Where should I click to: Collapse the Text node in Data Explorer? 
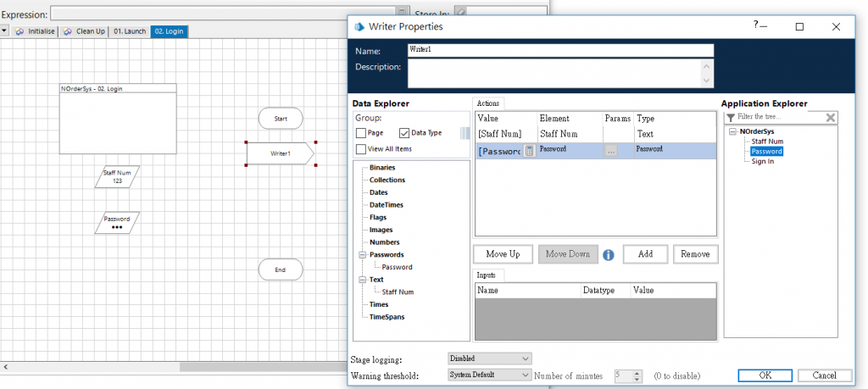point(363,280)
